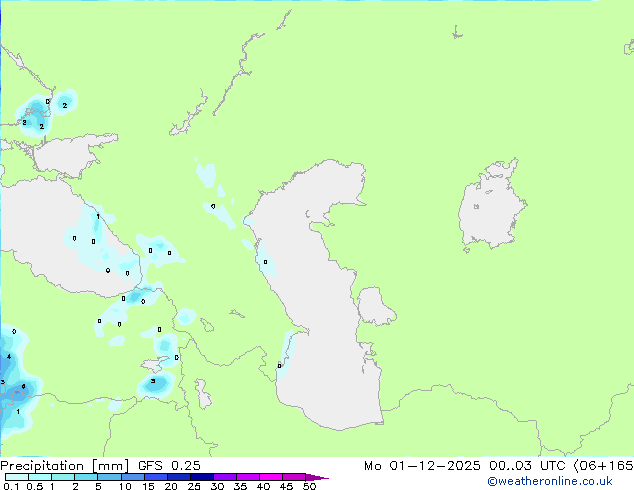Pick the legend color between 30 and 35
The width and height of the screenshot is (634, 490).
coord(228,477)
